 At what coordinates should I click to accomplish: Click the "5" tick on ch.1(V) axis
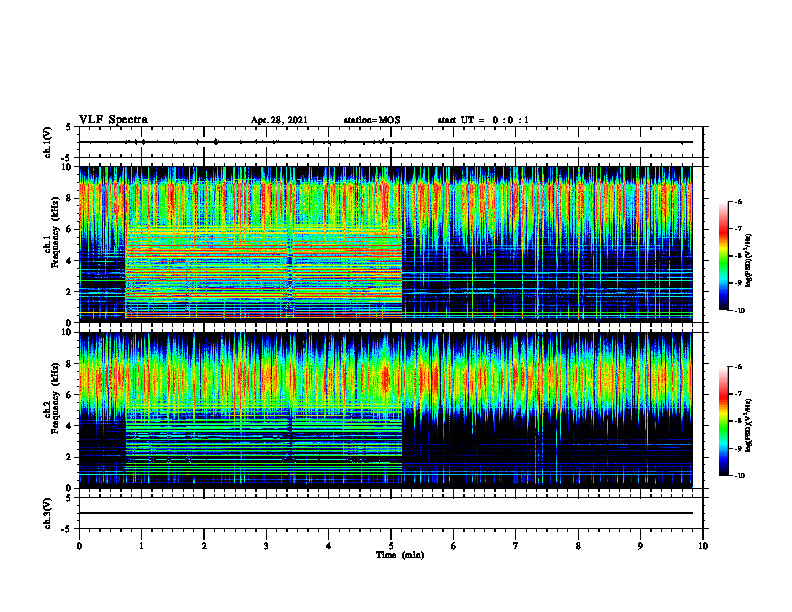tap(70, 128)
